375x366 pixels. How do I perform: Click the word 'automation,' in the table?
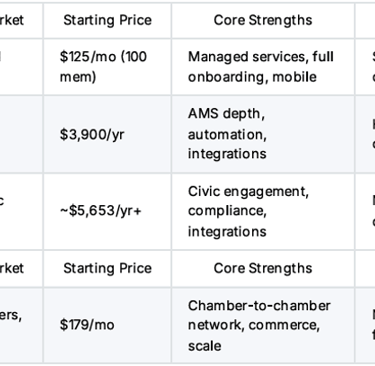[227, 135]
